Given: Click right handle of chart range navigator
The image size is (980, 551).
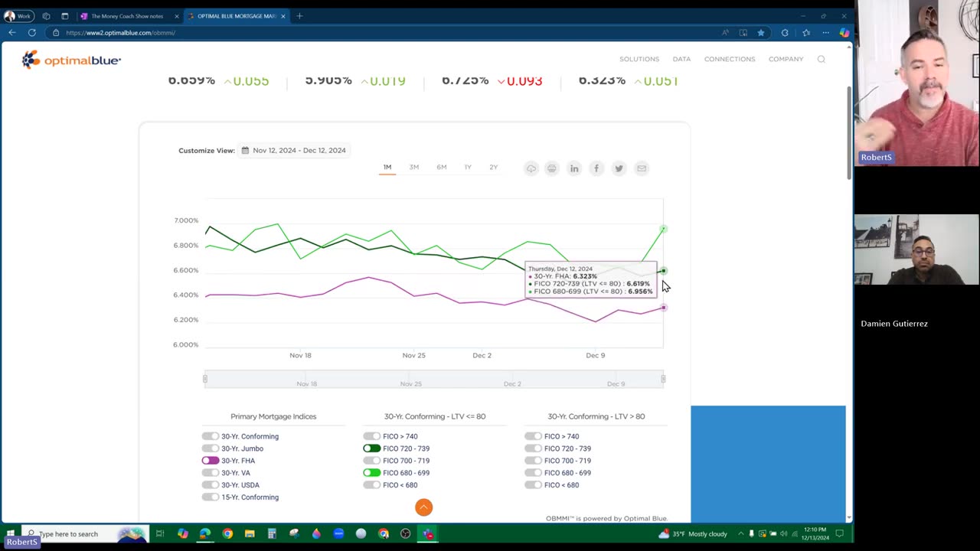Looking at the screenshot, I should [663, 379].
